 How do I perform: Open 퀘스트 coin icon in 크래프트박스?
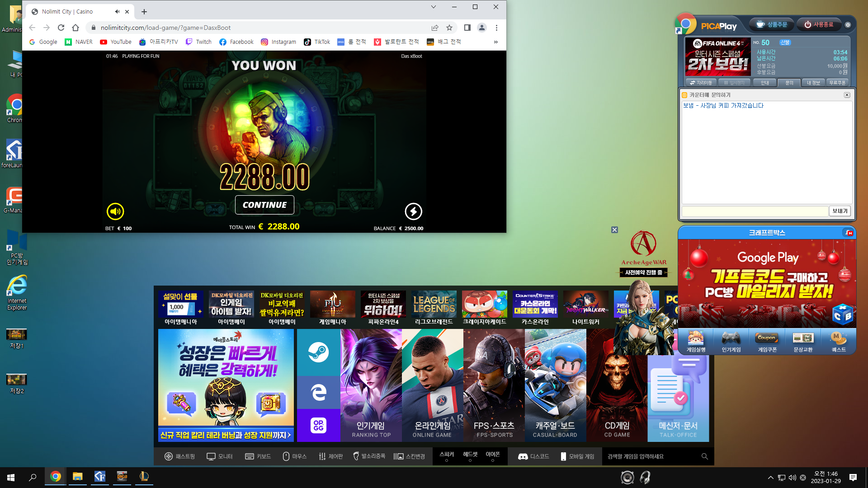(839, 341)
